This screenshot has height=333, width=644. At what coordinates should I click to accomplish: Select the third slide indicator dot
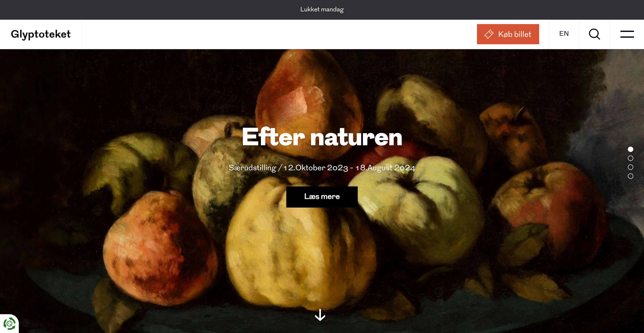click(630, 167)
